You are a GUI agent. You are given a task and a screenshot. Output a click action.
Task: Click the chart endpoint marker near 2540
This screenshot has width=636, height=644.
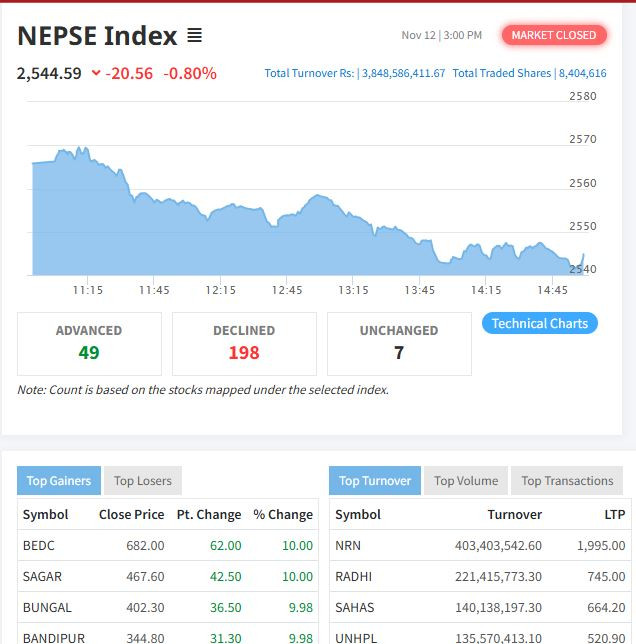pyautogui.click(x=582, y=257)
